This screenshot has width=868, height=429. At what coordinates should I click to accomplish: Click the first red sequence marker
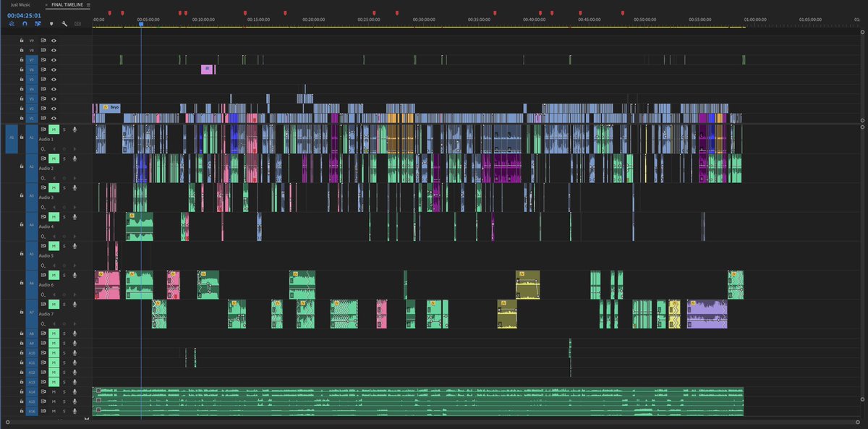[x=110, y=12]
